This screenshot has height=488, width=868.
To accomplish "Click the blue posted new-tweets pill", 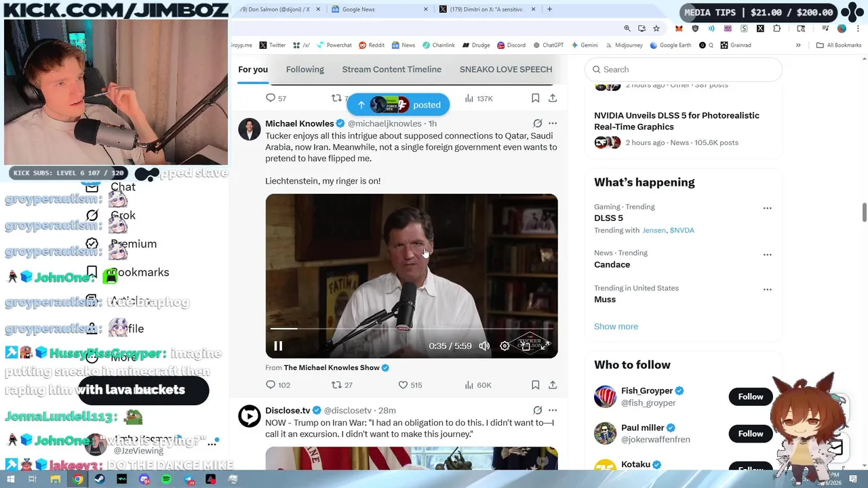I will 398,104.
